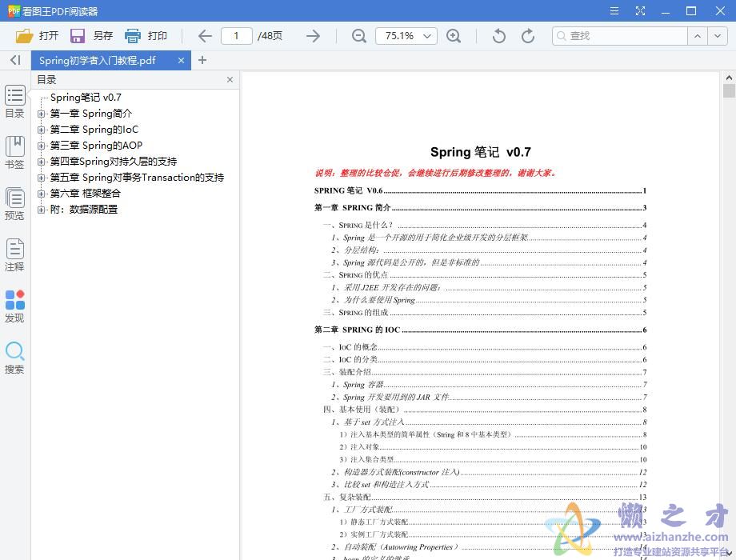Viewport: 736px width, 560px height.
Task: Click the 五、复杂装配 contents line
Action: (485, 497)
